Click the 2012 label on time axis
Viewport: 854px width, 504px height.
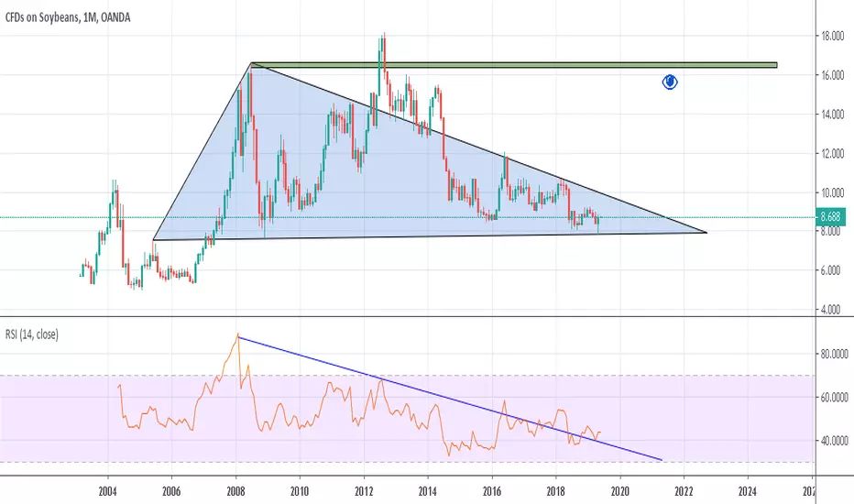(x=364, y=491)
